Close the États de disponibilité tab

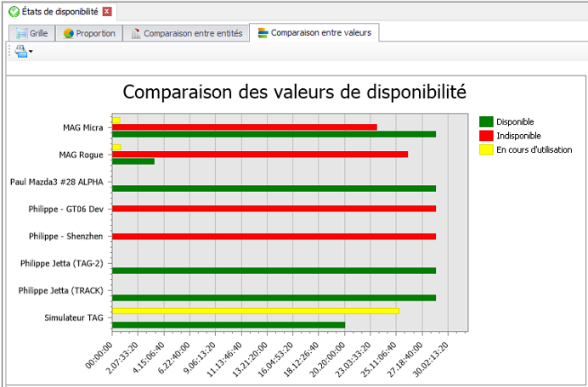point(107,11)
